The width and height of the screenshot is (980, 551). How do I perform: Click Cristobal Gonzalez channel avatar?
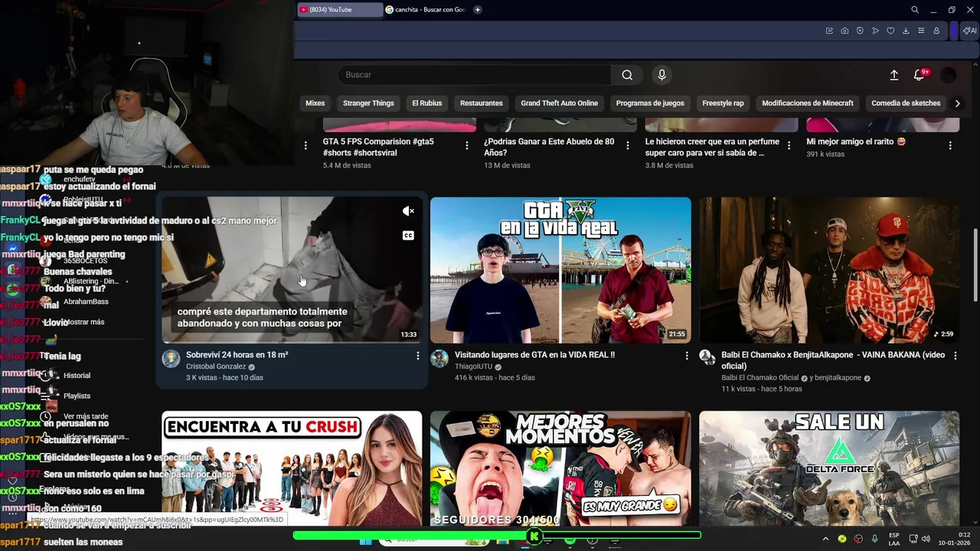click(x=171, y=359)
